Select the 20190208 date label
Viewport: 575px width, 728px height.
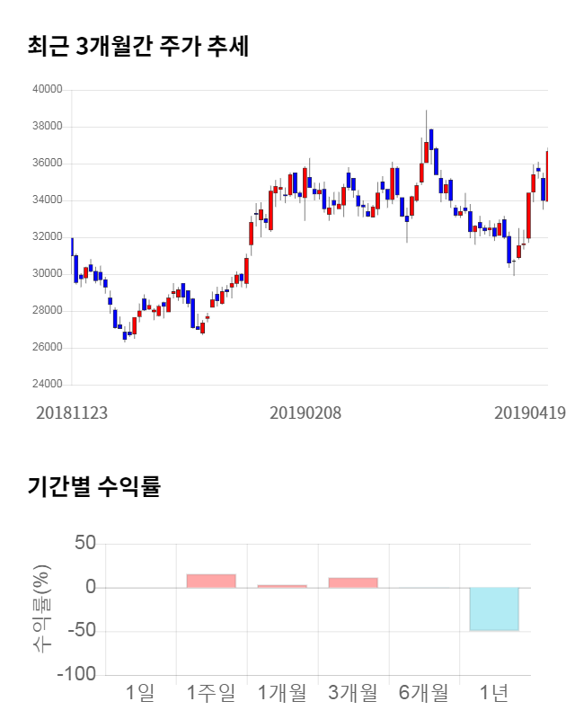(305, 413)
